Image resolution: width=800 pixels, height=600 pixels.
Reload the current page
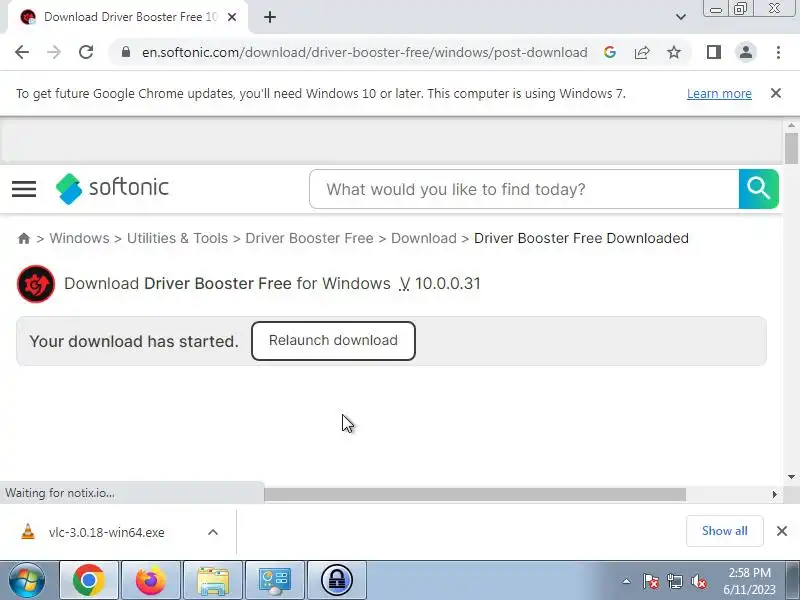[86, 52]
